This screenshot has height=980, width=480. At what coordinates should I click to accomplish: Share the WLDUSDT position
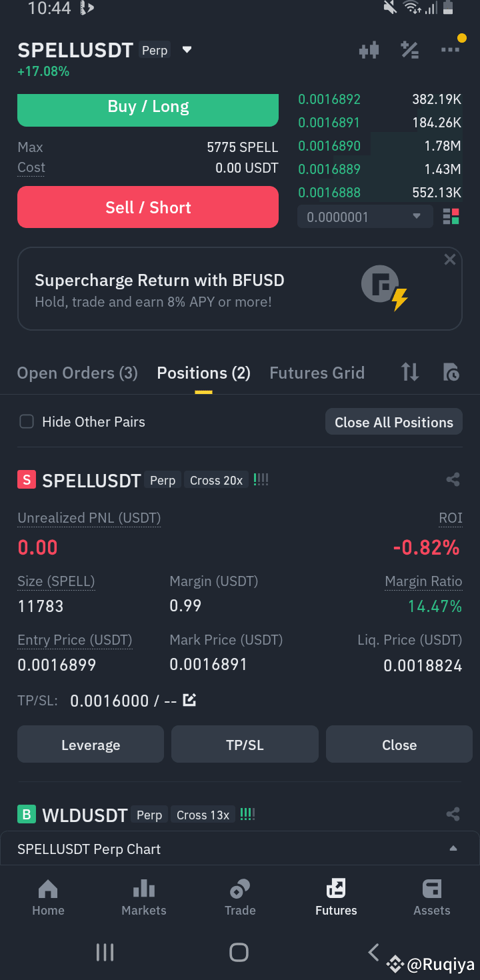click(x=453, y=814)
